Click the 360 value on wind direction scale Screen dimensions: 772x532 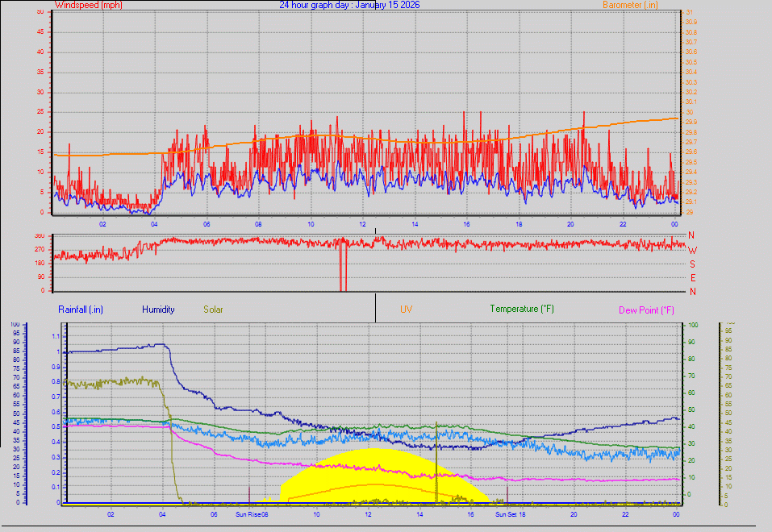pyautogui.click(x=39, y=235)
